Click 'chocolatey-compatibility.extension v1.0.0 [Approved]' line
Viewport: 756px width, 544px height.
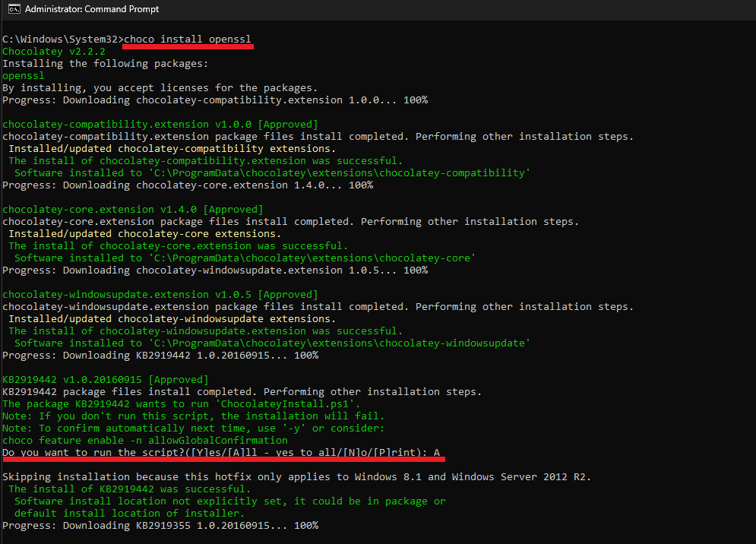[x=160, y=125]
